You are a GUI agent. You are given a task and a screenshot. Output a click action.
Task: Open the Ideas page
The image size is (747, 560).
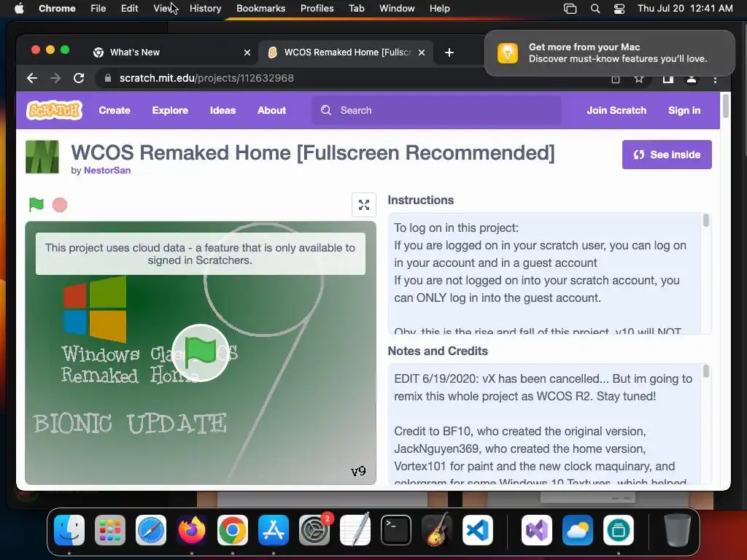[x=222, y=110]
